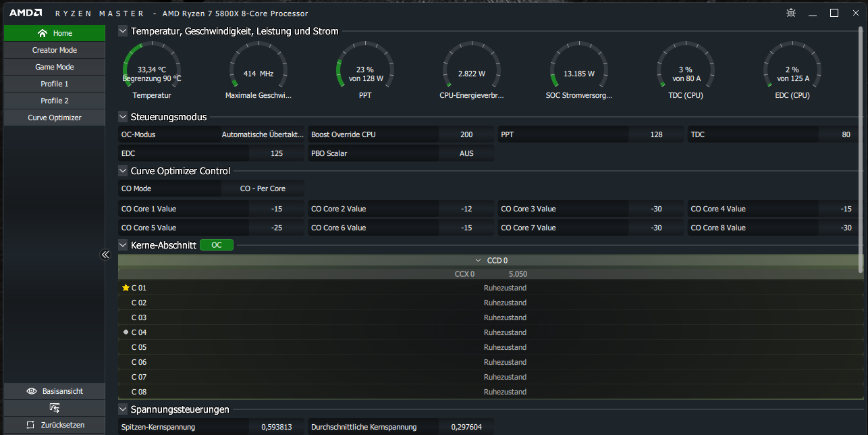The image size is (868, 435).
Task: Click Ruhezustand status of core C 01
Action: coord(505,288)
